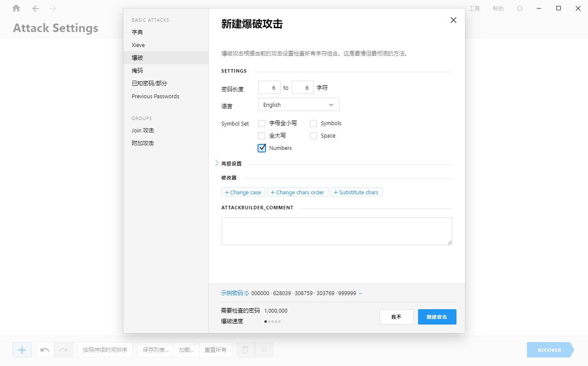The height and width of the screenshot is (366, 588).
Task: Select the Join 攻击 group
Action: pyautogui.click(x=166, y=130)
